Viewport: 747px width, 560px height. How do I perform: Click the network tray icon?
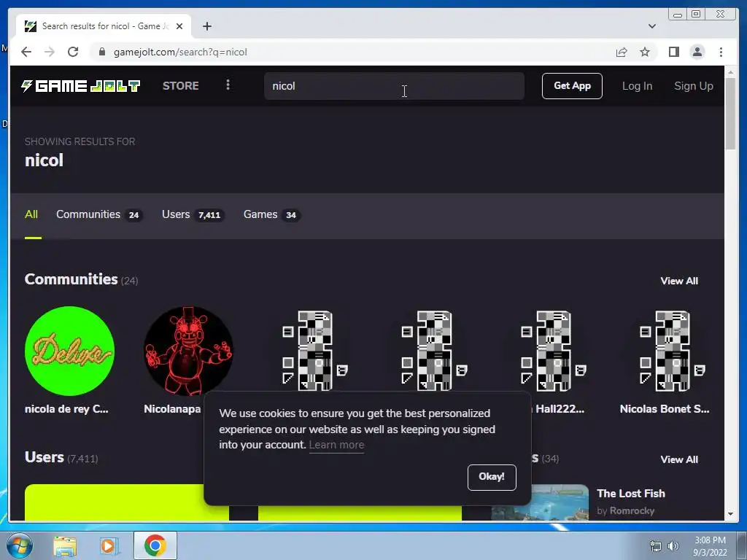[656, 546]
